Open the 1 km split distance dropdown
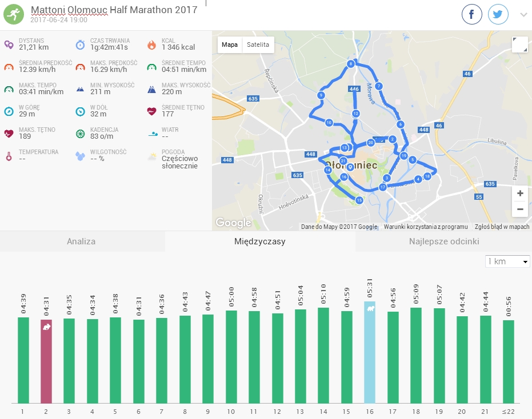 pyautogui.click(x=507, y=261)
